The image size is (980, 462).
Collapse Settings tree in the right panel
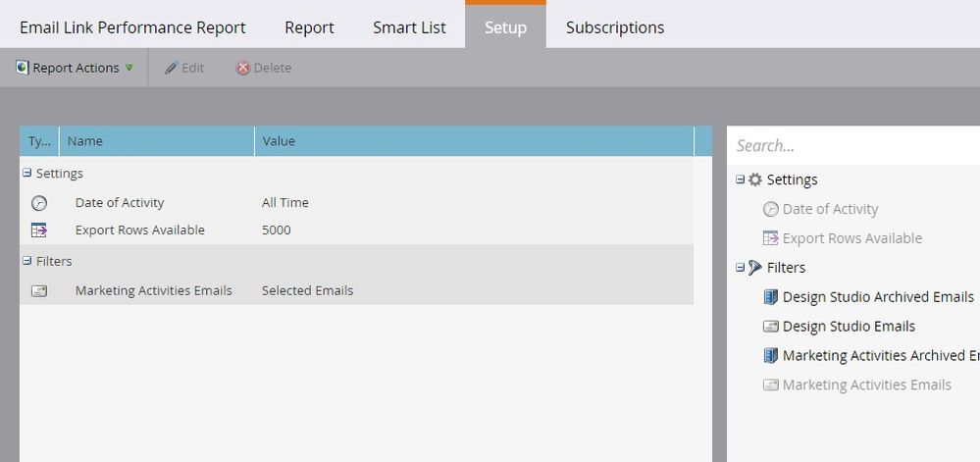click(741, 180)
